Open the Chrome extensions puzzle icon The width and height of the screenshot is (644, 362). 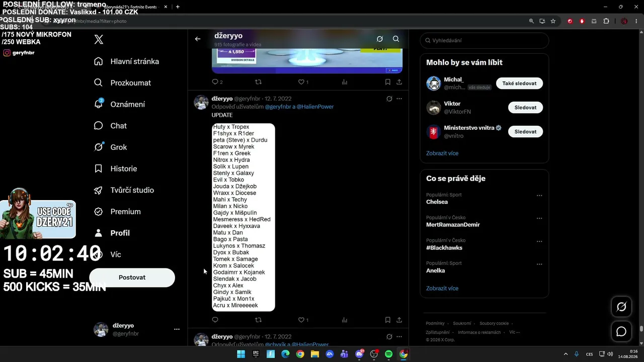coord(606,21)
